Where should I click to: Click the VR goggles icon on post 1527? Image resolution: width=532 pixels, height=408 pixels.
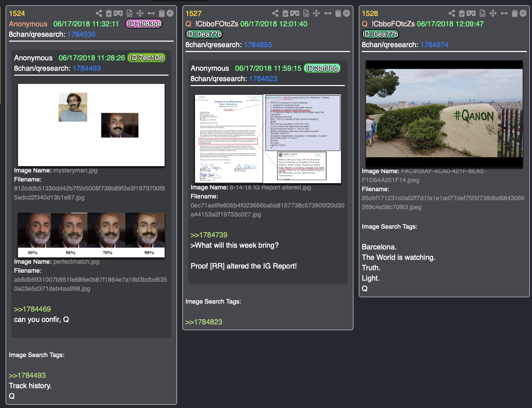(x=295, y=14)
